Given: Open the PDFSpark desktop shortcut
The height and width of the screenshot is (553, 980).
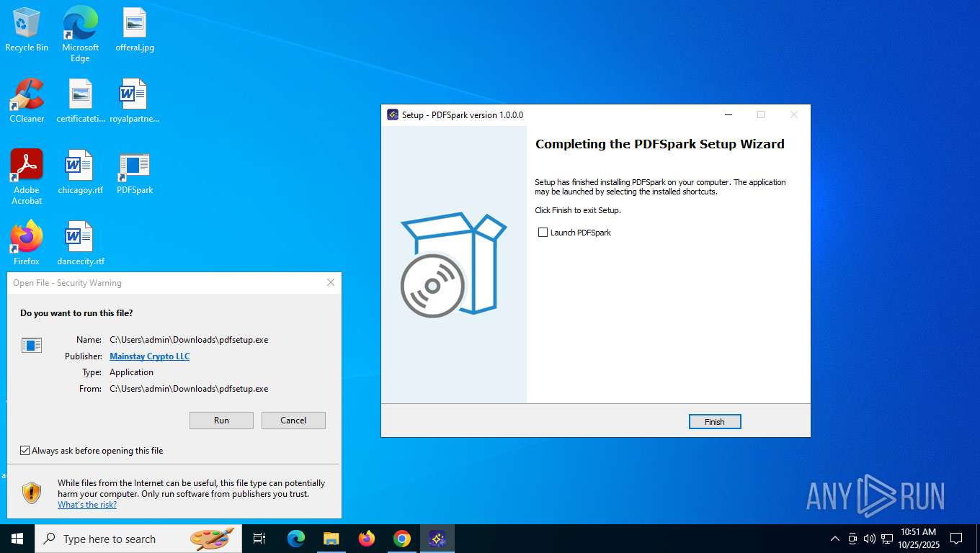Looking at the screenshot, I should click(x=135, y=172).
